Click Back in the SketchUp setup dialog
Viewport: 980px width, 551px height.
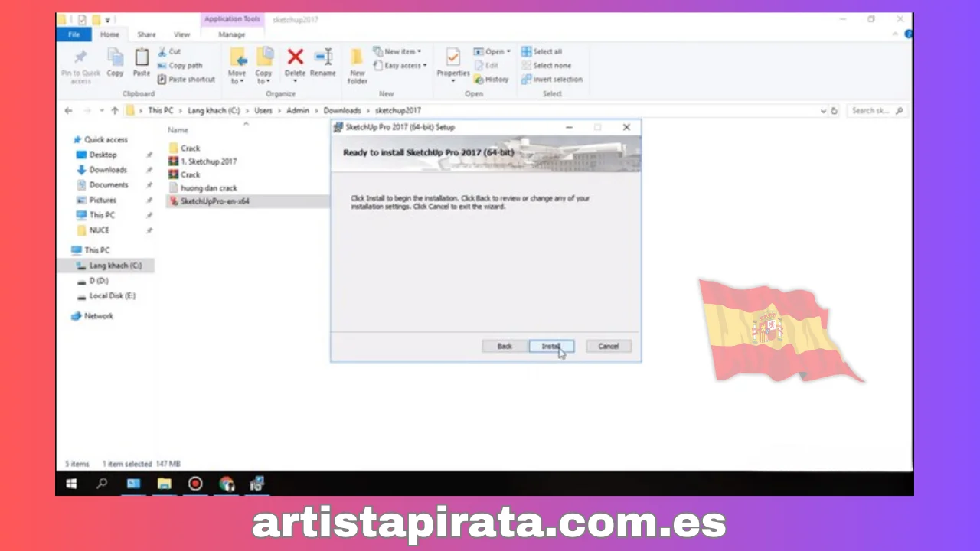click(505, 346)
